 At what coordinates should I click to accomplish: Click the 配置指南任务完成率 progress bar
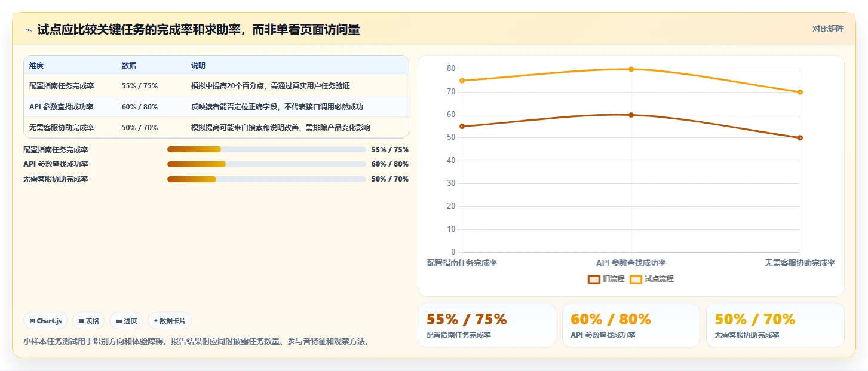(x=266, y=149)
